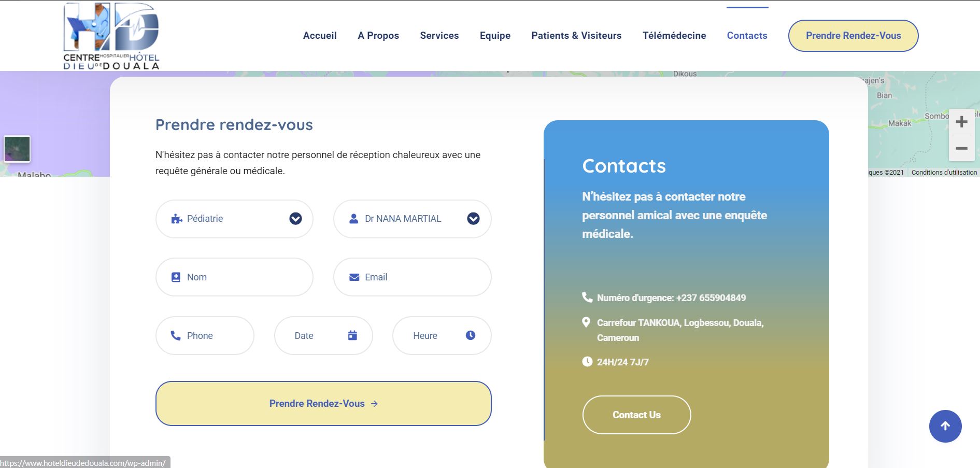This screenshot has width=980, height=468.
Task: Click the calendar icon in Date field
Action: tap(352, 335)
